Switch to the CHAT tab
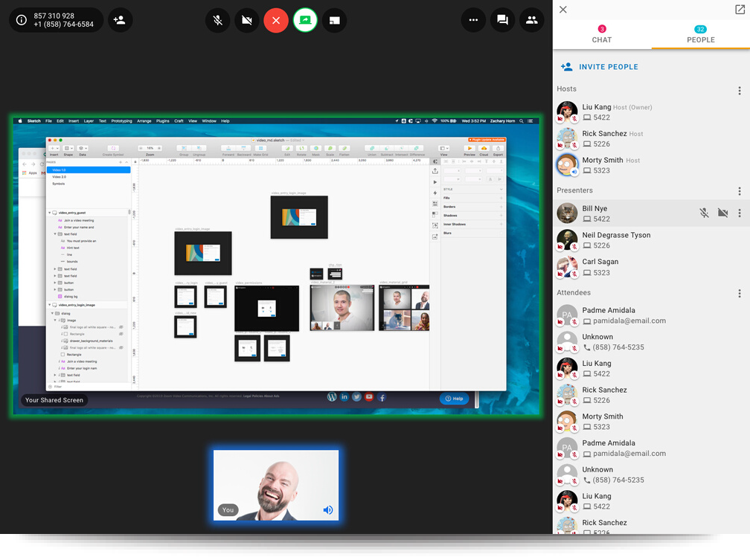This screenshot has height=560, width=750. [602, 34]
